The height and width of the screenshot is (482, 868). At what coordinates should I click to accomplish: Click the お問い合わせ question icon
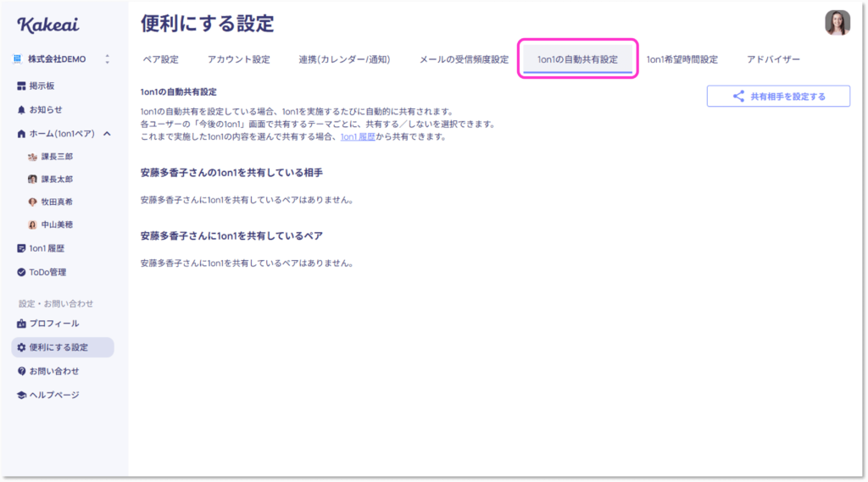[x=21, y=371]
